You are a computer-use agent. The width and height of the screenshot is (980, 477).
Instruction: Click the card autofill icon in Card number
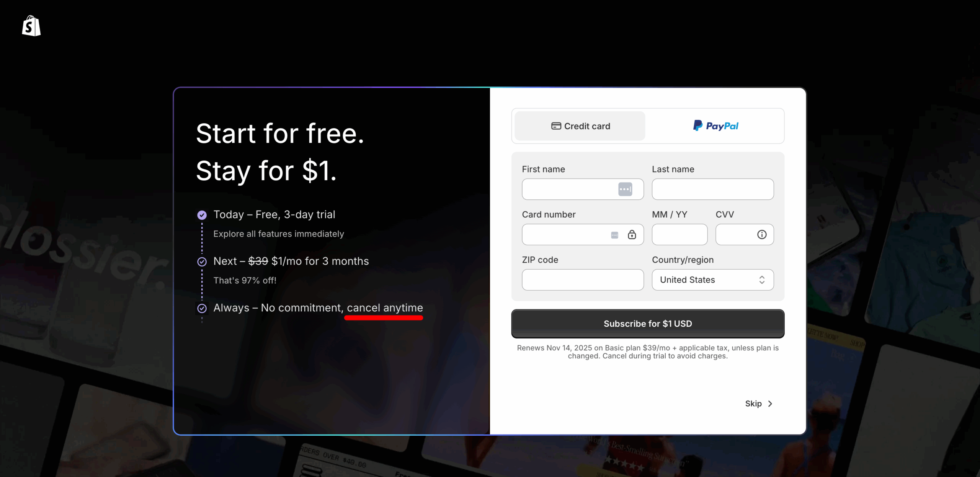tap(614, 235)
